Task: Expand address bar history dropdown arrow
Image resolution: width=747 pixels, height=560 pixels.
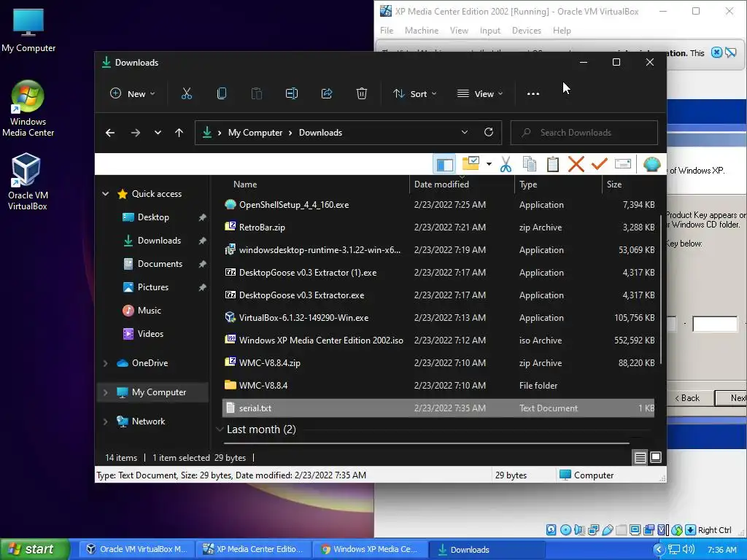Action: tap(465, 133)
